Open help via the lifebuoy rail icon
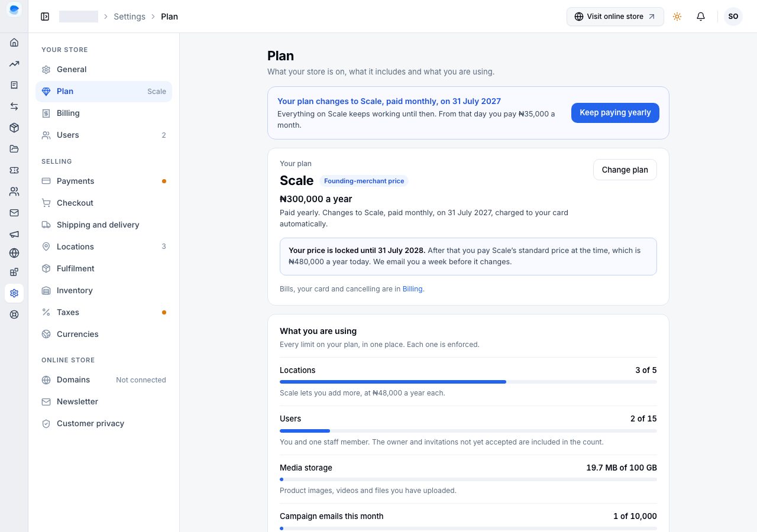Image resolution: width=757 pixels, height=532 pixels. pyautogui.click(x=14, y=314)
